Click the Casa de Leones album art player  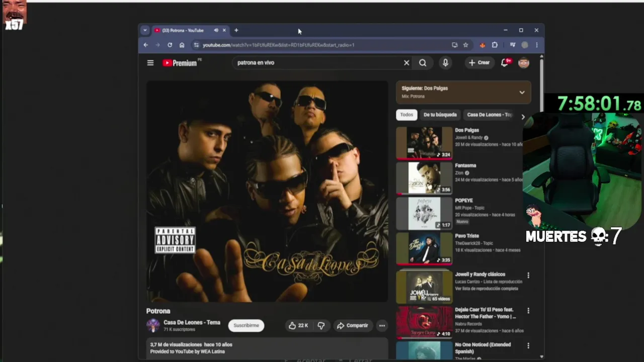(x=267, y=192)
